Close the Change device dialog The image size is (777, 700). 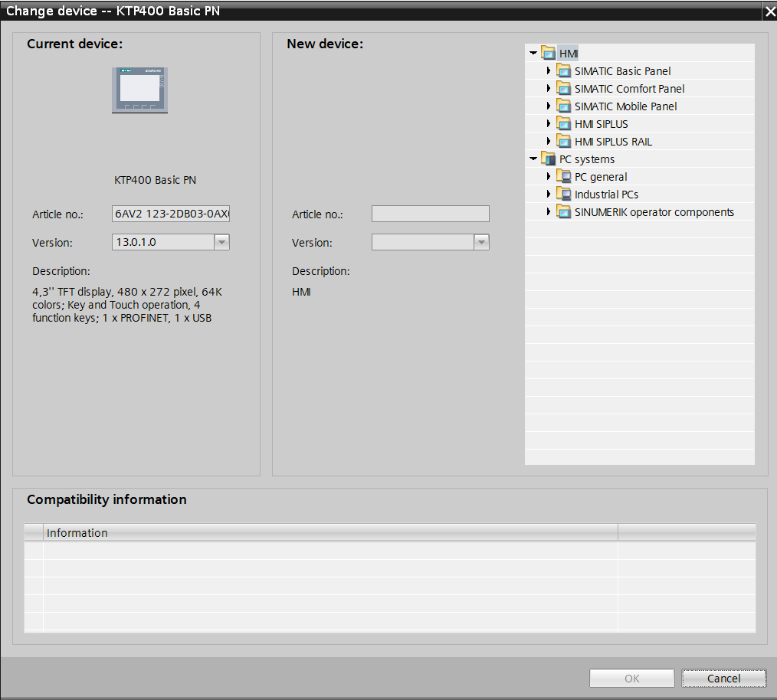[x=769, y=11]
